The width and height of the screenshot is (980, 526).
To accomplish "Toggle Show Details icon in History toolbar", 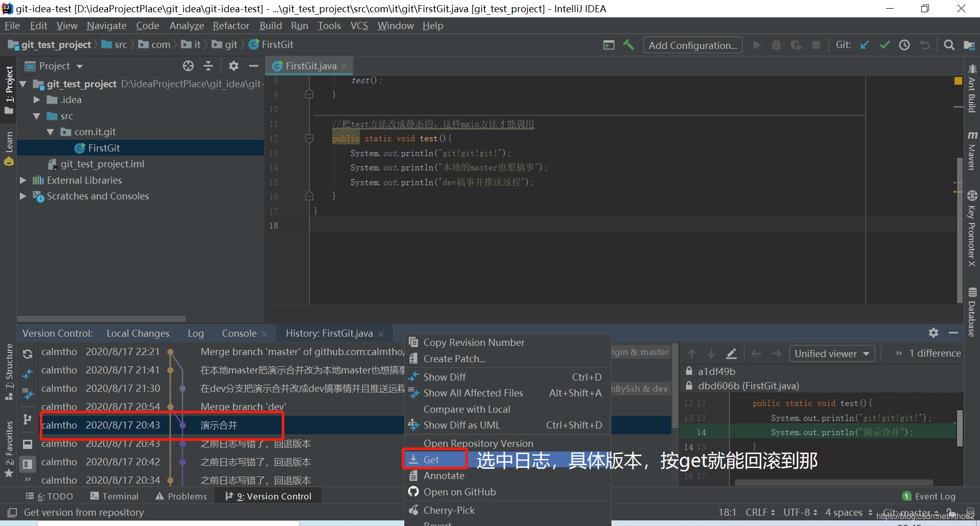I will click(28, 444).
